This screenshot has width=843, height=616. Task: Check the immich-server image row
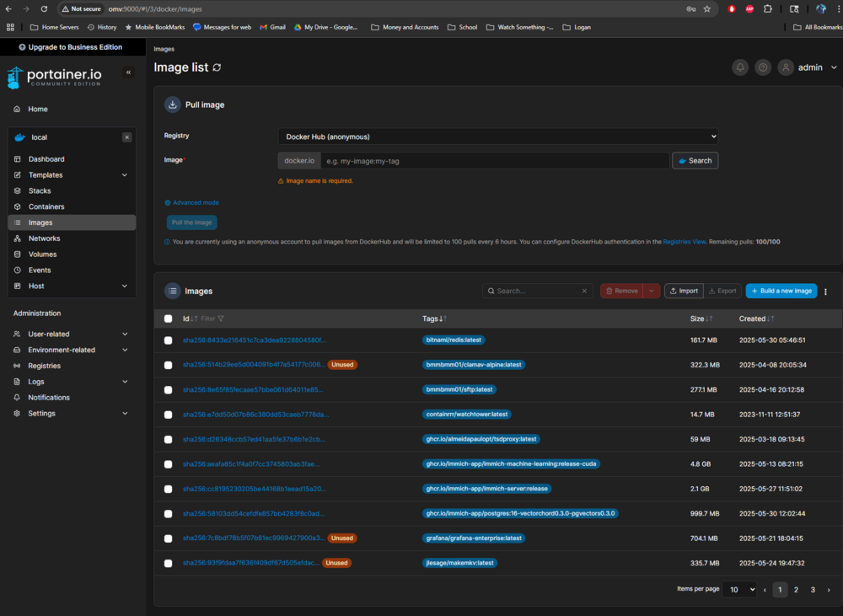click(169, 489)
